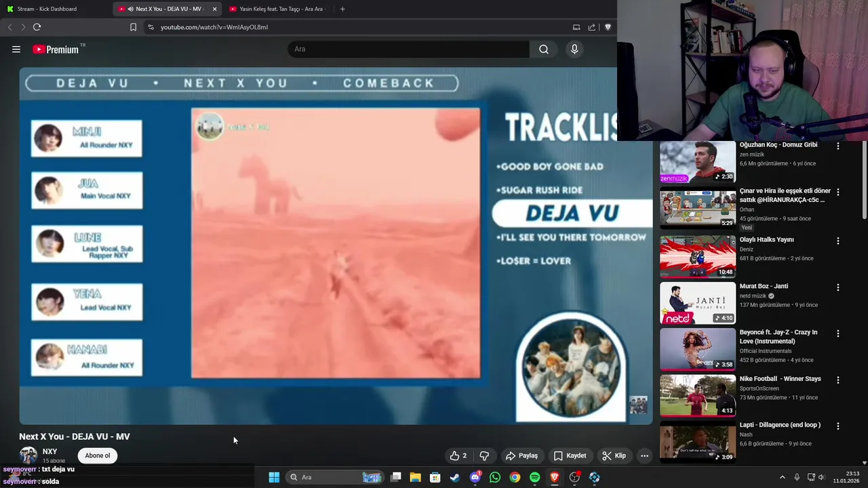Open Çınar ve Hira eşşek etli döner video
This screenshot has height=488, width=868.
pyautogui.click(x=785, y=195)
